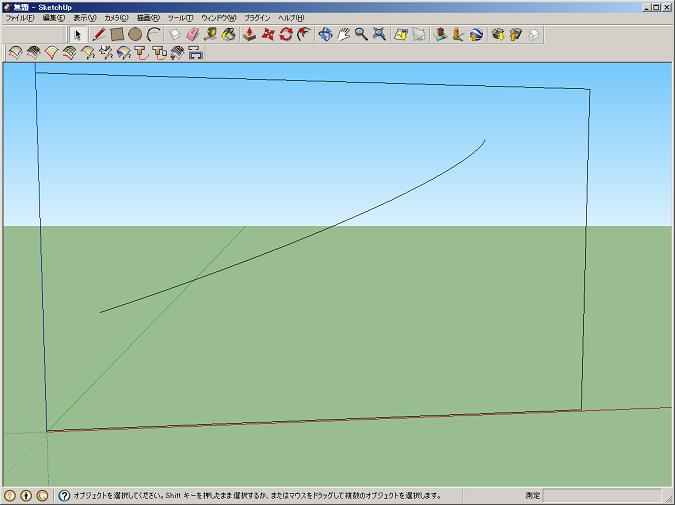This screenshot has width=675, height=505.
Task: Click the help question mark in status bar
Action: [64, 495]
